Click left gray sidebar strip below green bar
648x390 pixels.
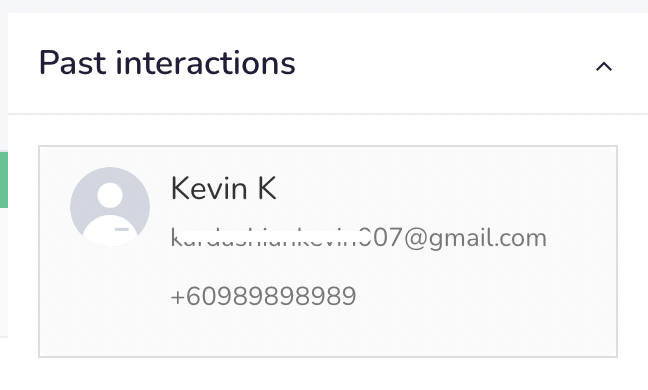click(x=4, y=272)
